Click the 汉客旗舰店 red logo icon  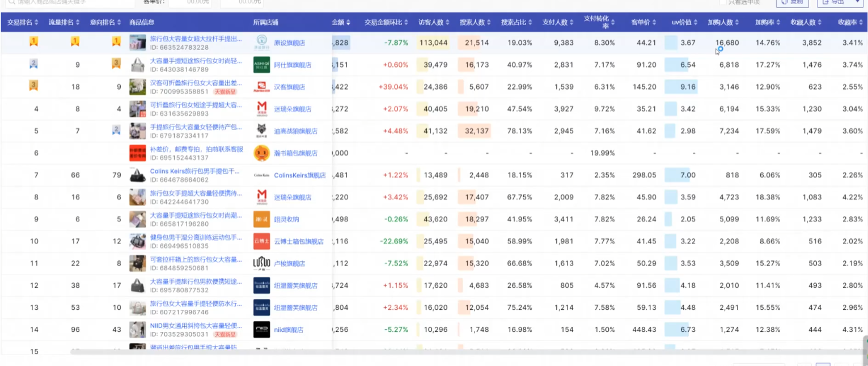click(261, 87)
